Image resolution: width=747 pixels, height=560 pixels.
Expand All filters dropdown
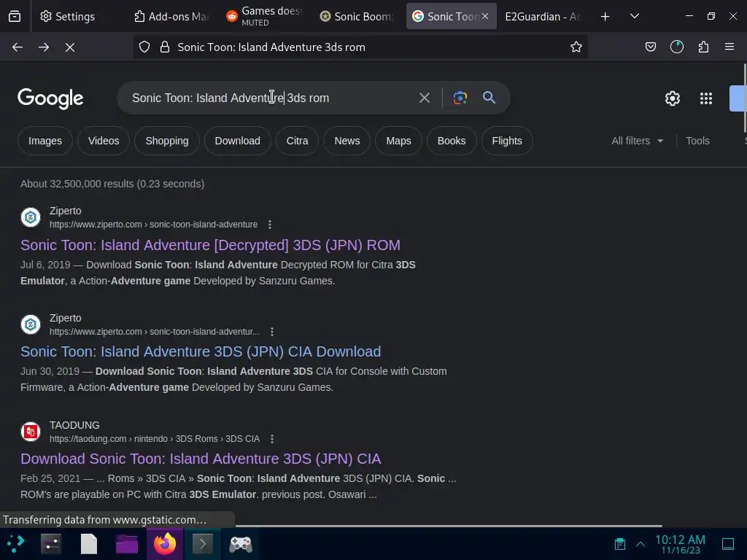637,141
